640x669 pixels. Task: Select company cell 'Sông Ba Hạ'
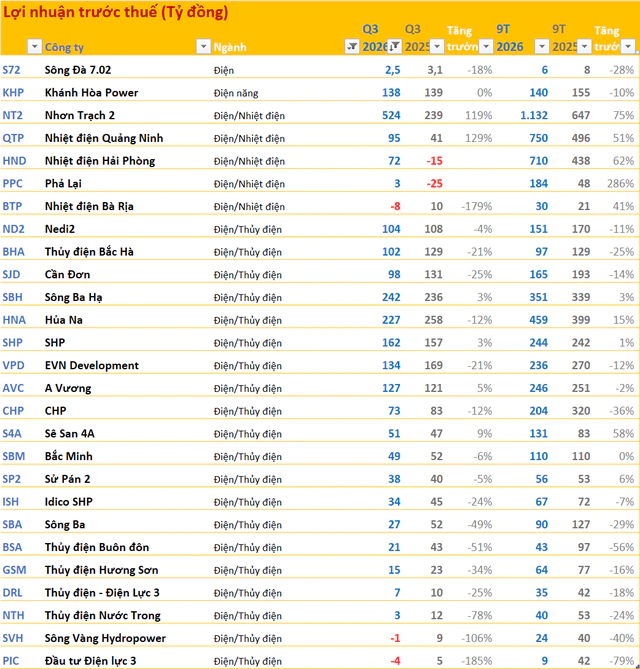point(73,297)
